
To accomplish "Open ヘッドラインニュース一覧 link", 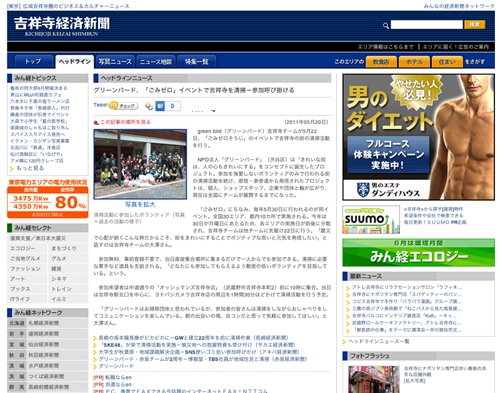I will coord(379,342).
